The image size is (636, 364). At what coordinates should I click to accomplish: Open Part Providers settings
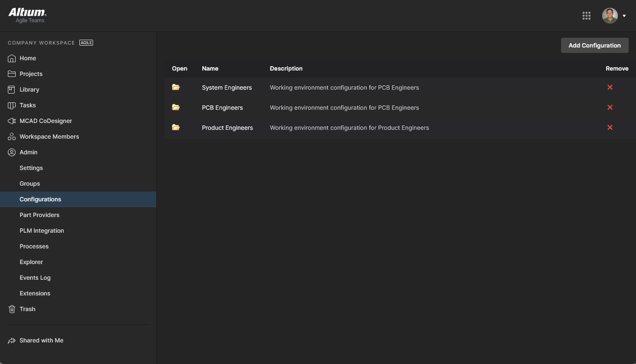(39, 215)
